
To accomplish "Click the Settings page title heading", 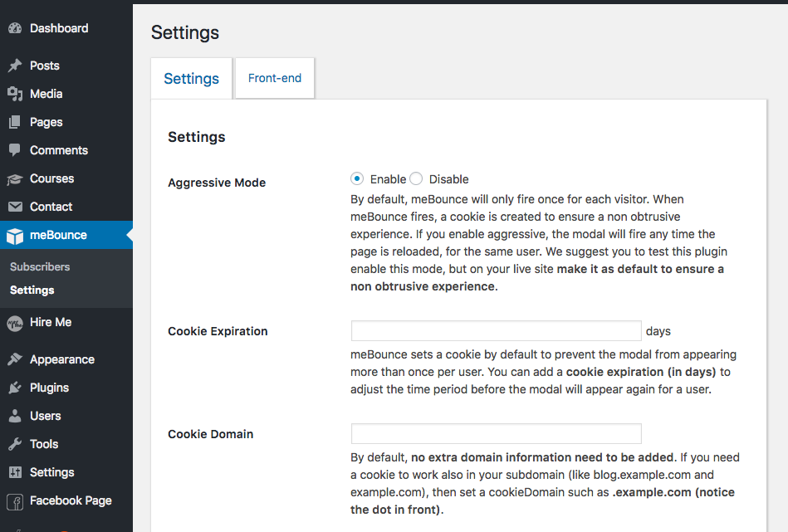I will click(185, 32).
